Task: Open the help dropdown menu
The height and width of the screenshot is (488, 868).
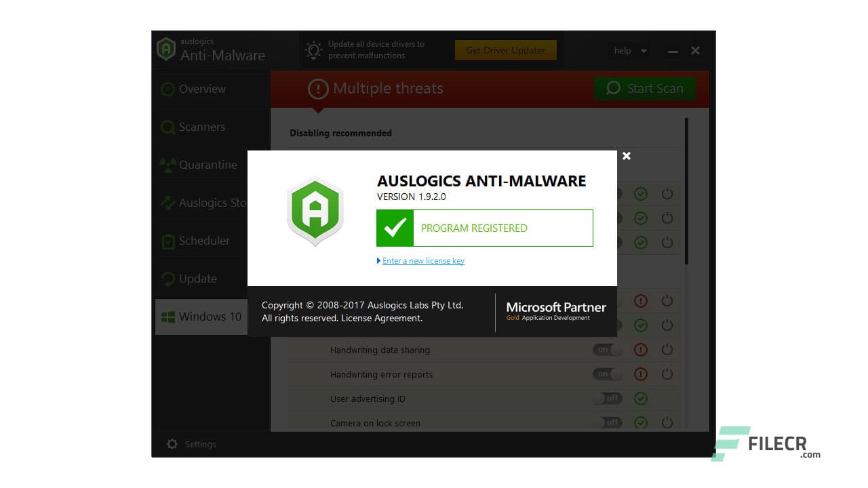Action: click(629, 50)
